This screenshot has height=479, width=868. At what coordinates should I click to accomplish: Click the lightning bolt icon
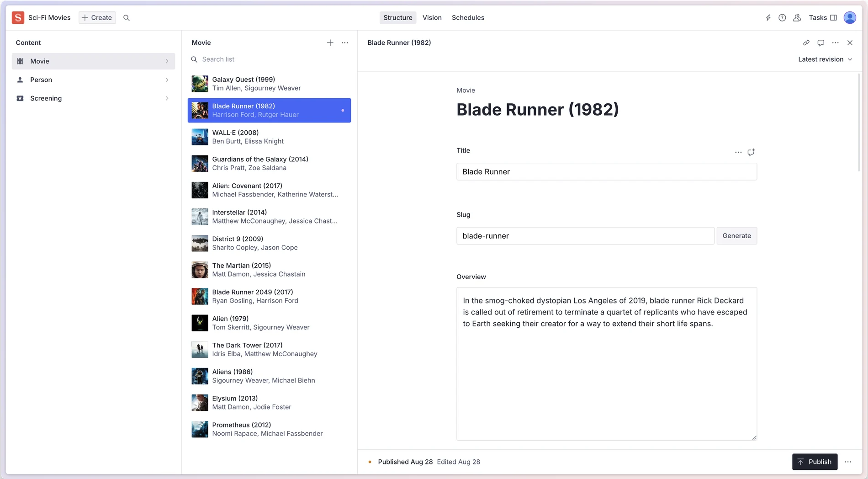(768, 18)
